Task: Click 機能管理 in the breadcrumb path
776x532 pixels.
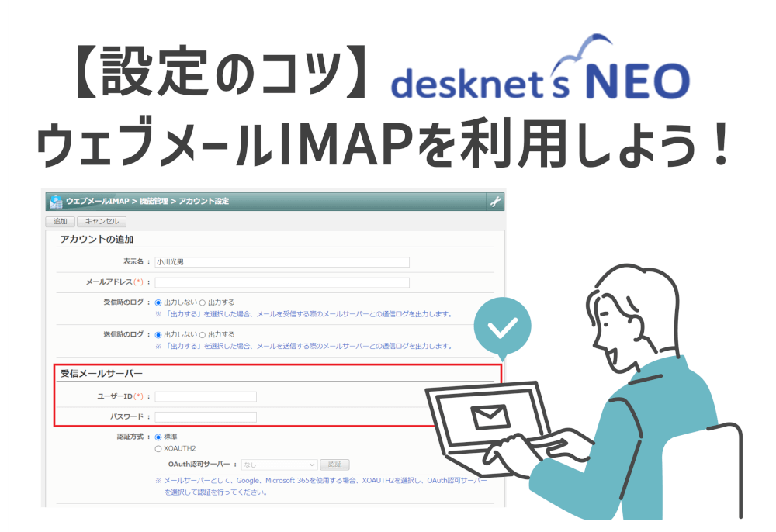Action: coord(156,201)
